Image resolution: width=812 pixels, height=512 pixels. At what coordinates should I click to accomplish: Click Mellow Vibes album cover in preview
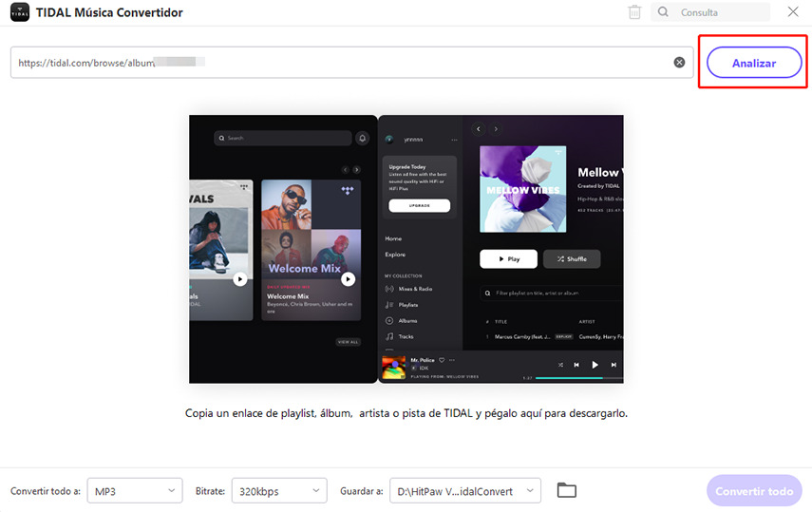point(523,189)
